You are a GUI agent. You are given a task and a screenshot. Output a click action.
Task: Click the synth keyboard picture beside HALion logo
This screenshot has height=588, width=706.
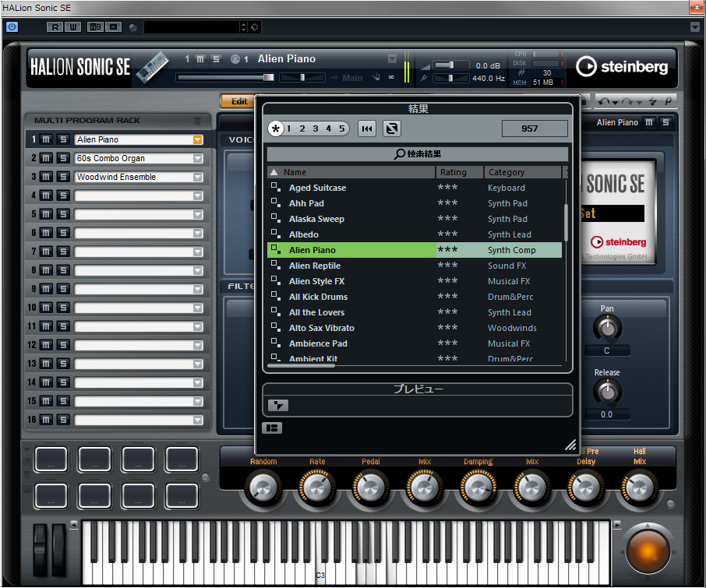152,67
